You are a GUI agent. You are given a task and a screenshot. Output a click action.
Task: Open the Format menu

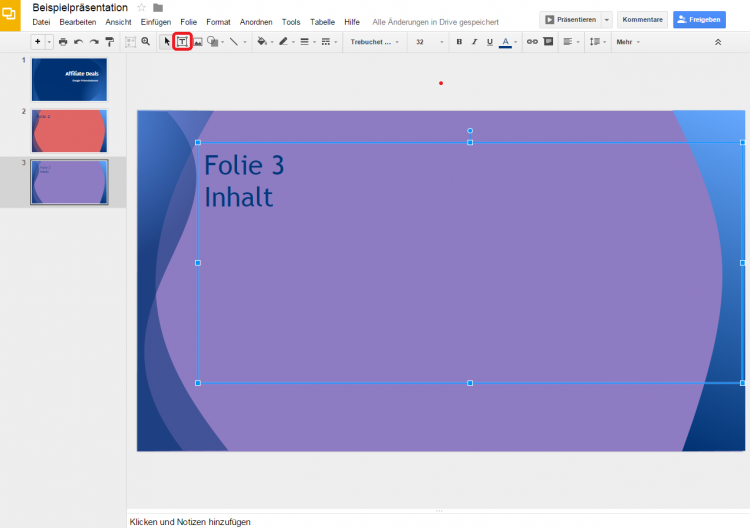tap(218, 22)
